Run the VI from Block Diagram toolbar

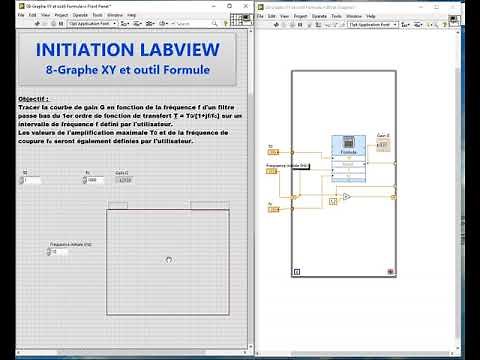tap(276, 25)
